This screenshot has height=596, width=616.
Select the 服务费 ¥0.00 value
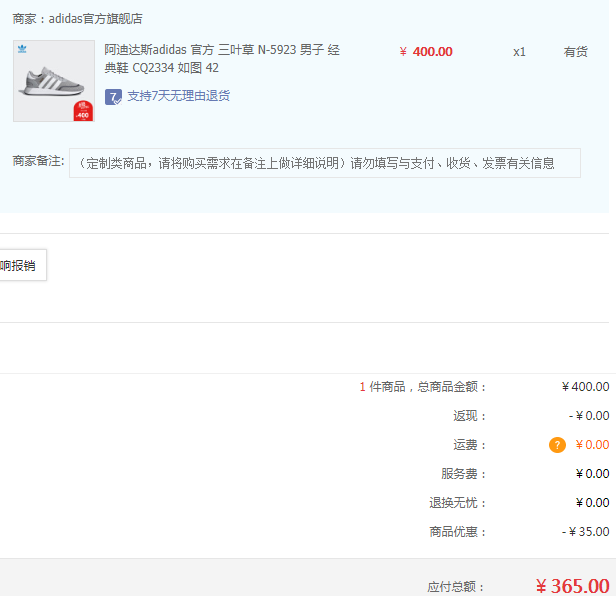592,474
